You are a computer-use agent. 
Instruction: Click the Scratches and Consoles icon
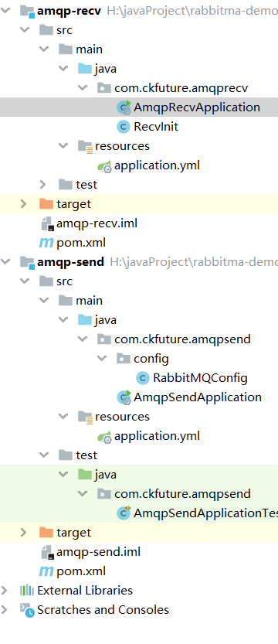pyautogui.click(x=28, y=610)
